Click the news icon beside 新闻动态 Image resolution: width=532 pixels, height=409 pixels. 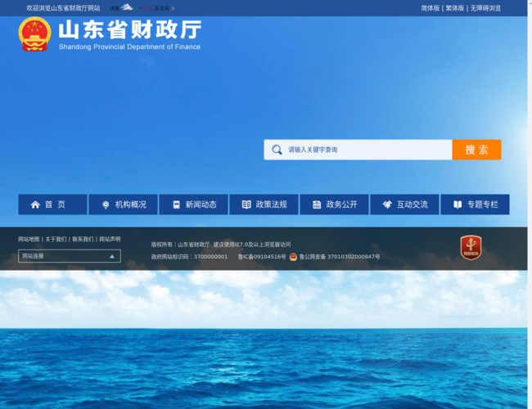[177, 204]
